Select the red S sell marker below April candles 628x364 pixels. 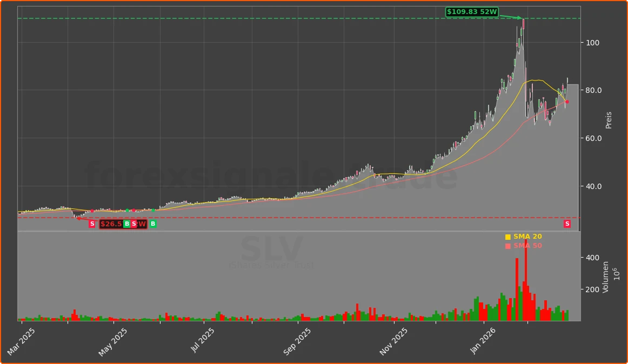coord(92,224)
